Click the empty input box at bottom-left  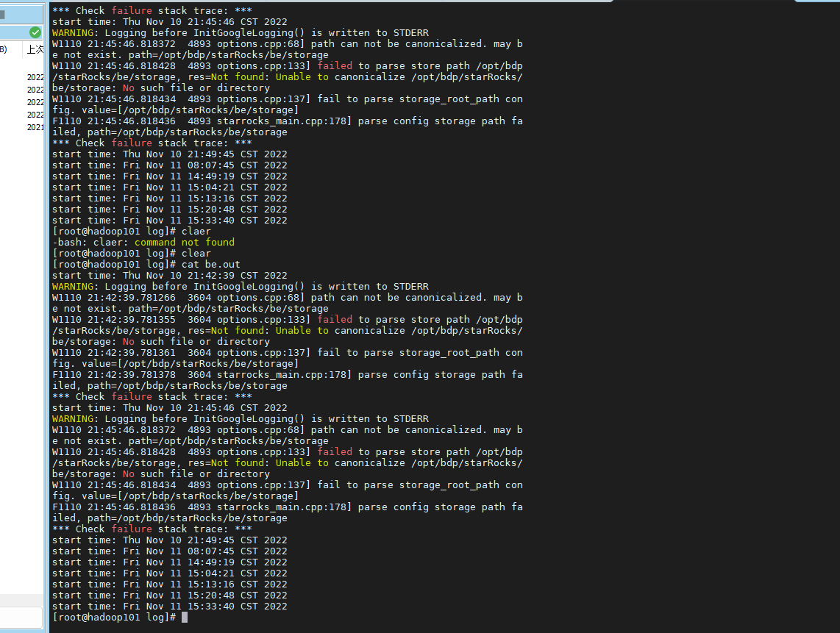(x=21, y=618)
